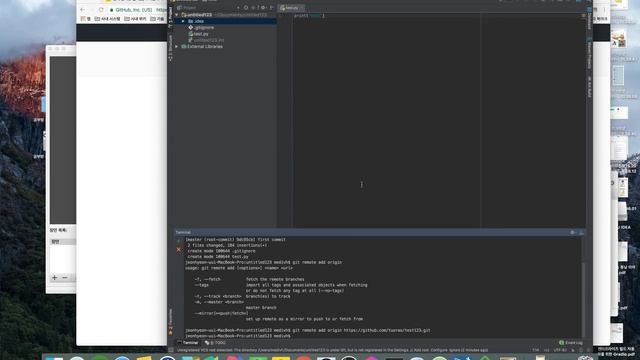
Task: Select the .gitignore file in project tree
Action: pos(201,27)
